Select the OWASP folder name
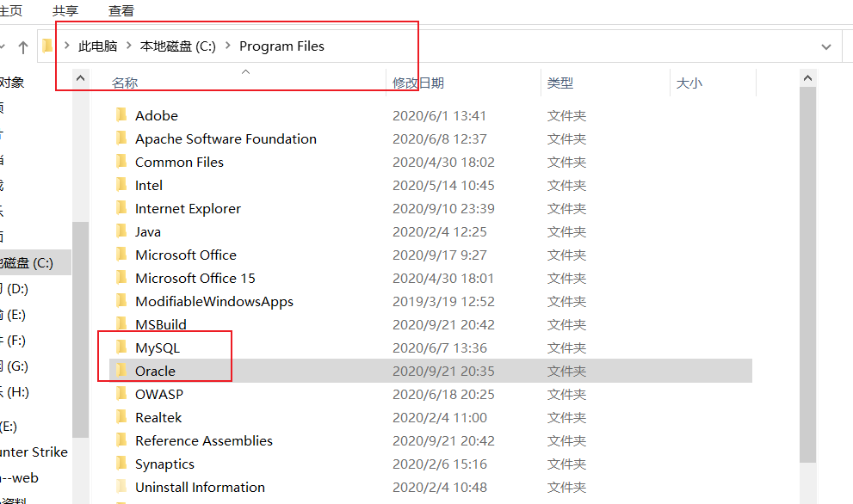Screen dimensions: 853x504 pos(159,394)
